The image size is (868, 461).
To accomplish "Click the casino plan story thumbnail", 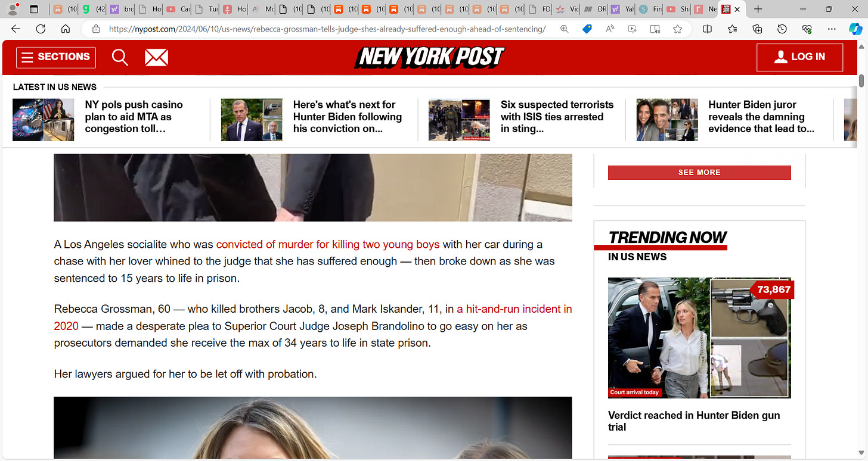I will [x=44, y=120].
